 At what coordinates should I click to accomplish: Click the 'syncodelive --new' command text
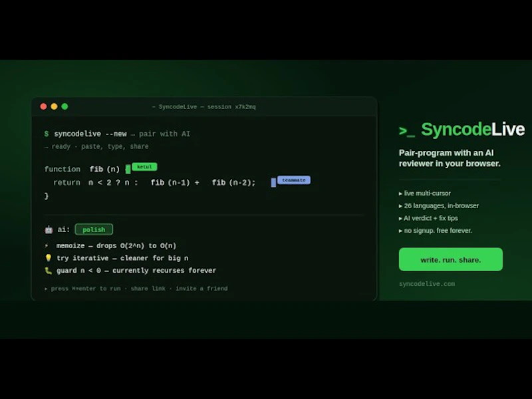pos(90,134)
